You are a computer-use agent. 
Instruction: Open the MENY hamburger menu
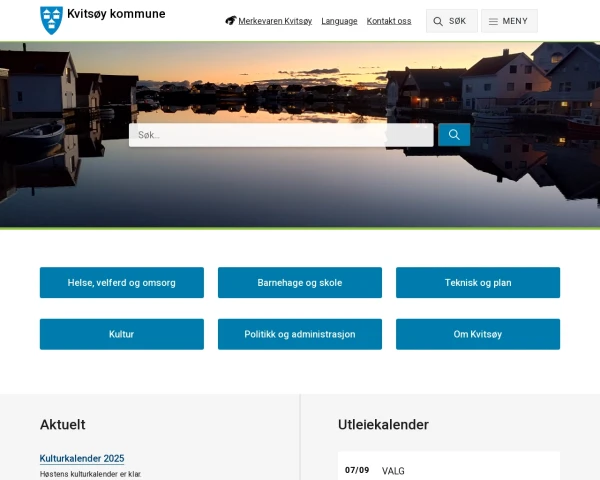pyautogui.click(x=509, y=21)
